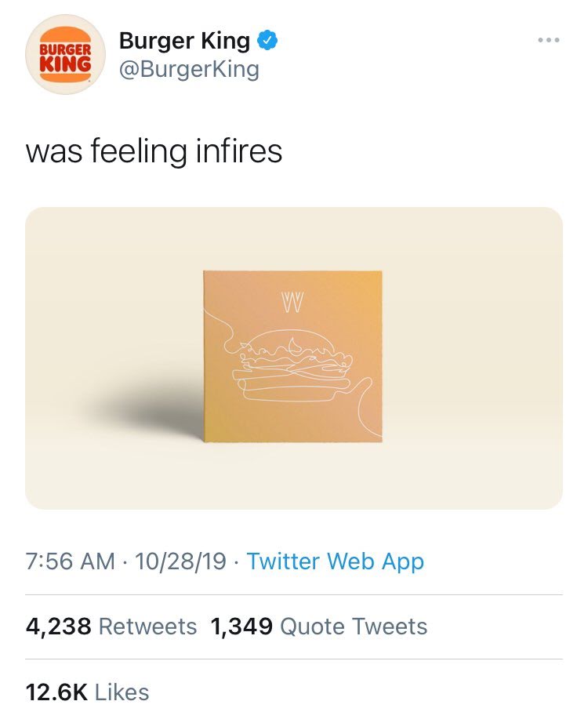Click the 1,349 quote count number
588x712 pixels.
click(241, 627)
